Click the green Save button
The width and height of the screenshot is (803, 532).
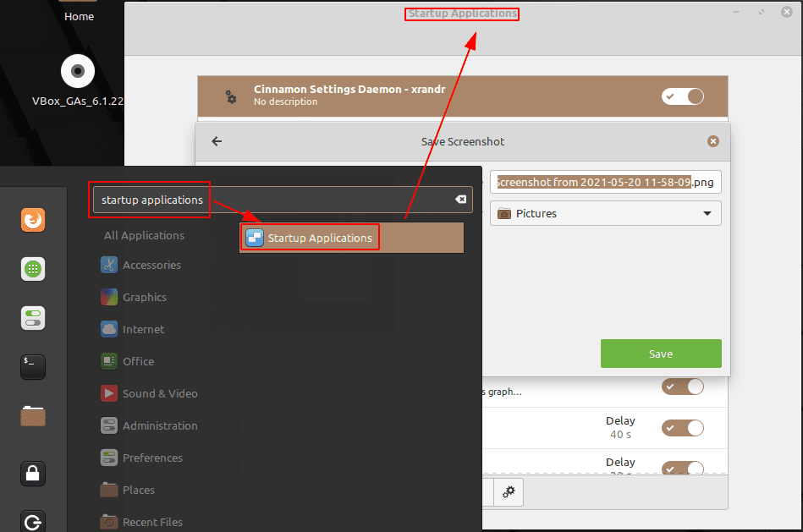click(661, 354)
